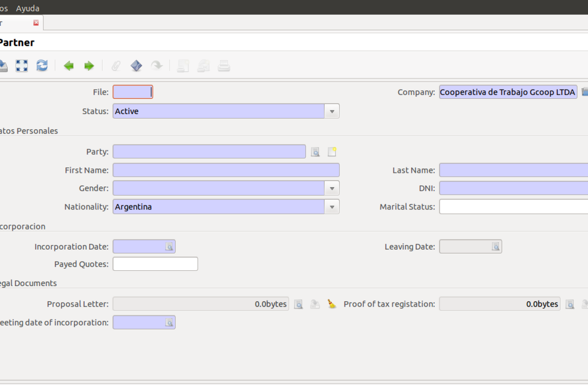Open the Ayuda menu

[x=28, y=8]
